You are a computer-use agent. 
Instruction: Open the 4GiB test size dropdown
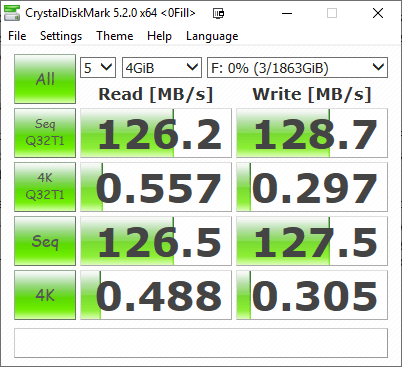pos(162,68)
